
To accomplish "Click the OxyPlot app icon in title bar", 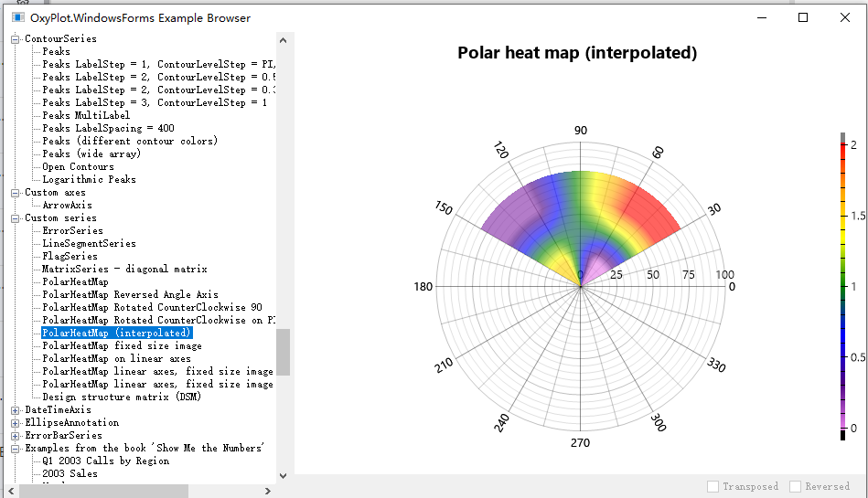I will (17, 17).
